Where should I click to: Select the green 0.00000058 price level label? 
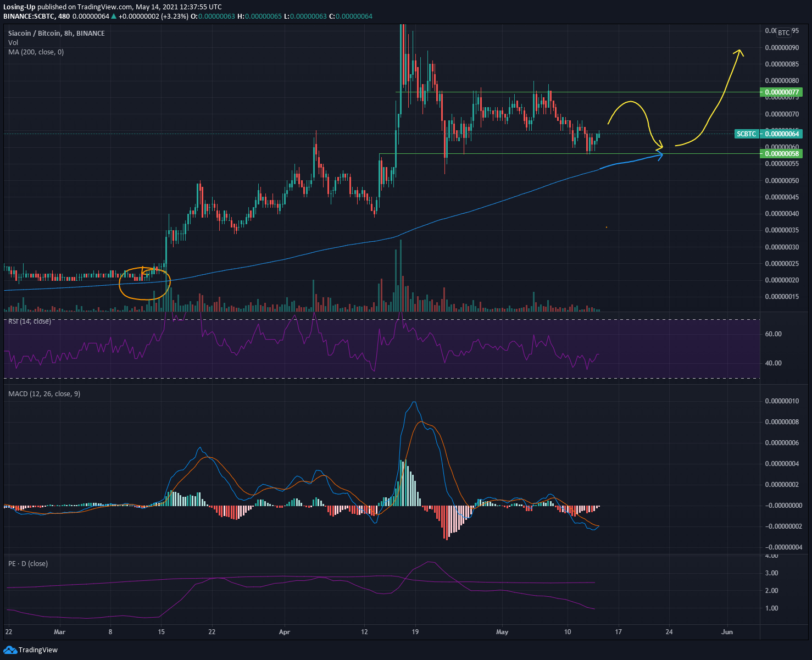pos(781,154)
